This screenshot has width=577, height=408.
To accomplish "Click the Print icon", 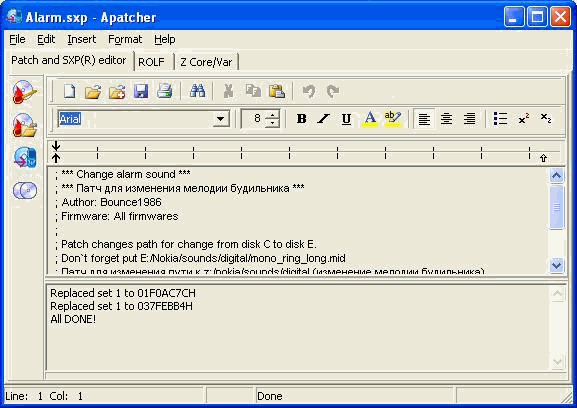I will 164,91.
